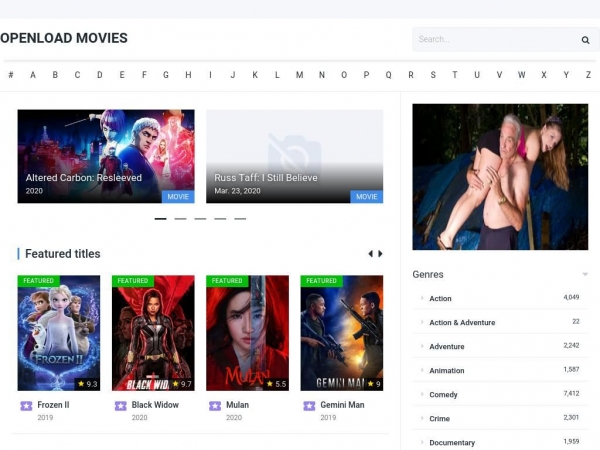Click the Frozen II title link
The height and width of the screenshot is (450, 600).
(53, 405)
